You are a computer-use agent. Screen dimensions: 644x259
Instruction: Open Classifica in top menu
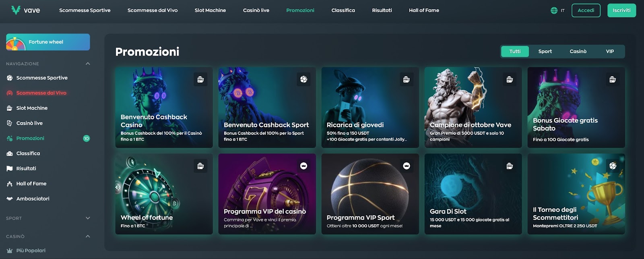343,10
